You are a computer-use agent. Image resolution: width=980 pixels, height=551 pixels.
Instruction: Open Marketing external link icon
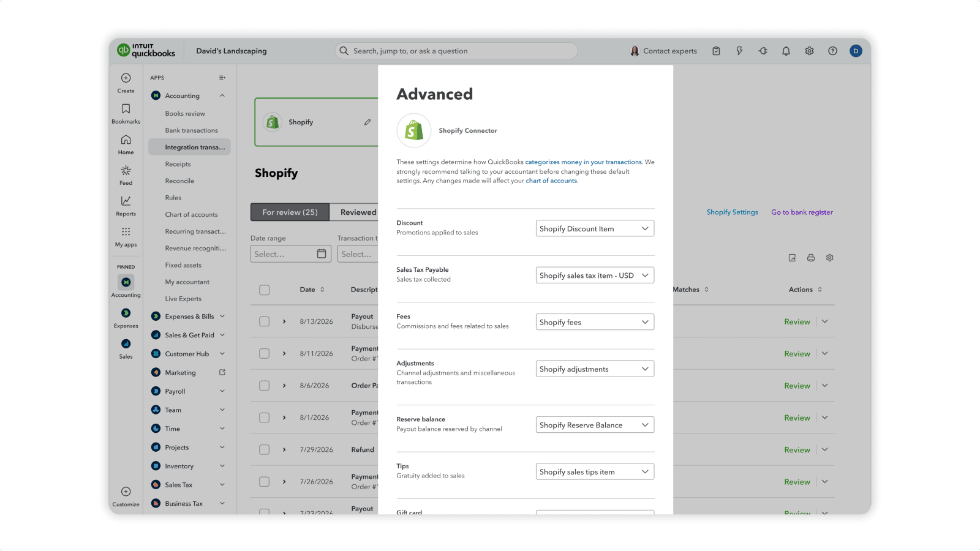click(222, 372)
